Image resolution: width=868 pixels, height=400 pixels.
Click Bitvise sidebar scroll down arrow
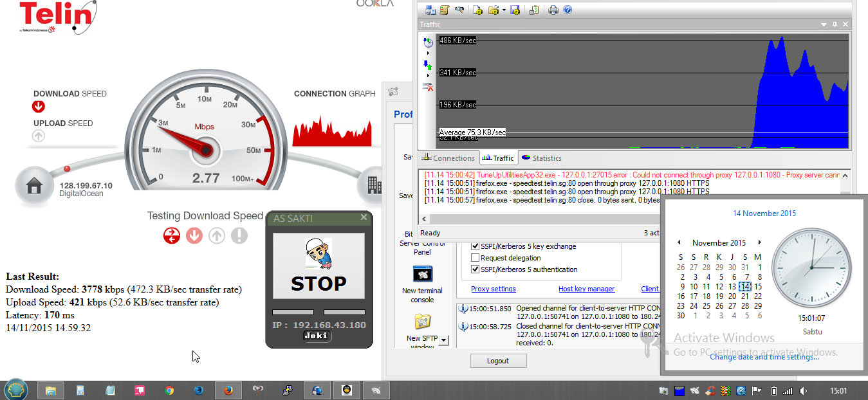click(x=444, y=340)
